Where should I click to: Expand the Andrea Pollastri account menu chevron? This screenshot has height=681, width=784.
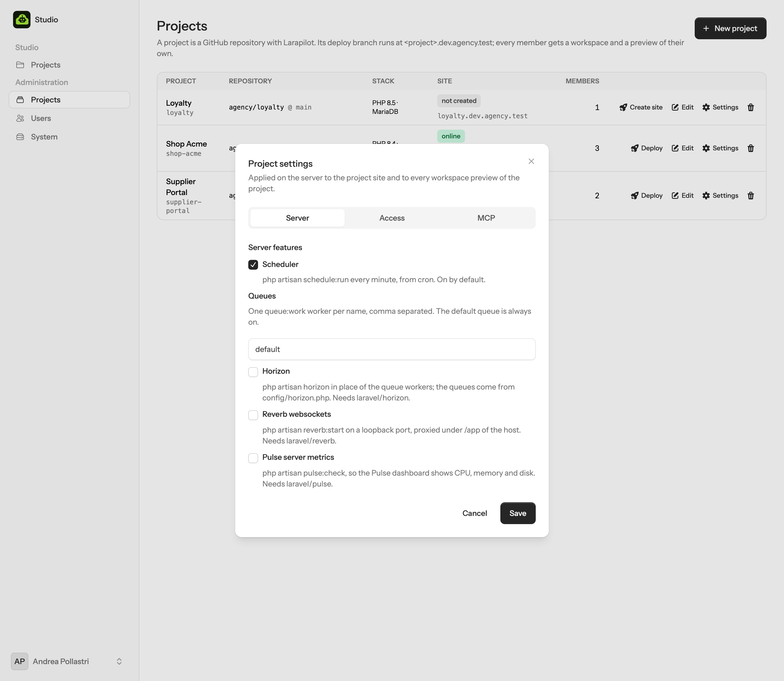tap(119, 662)
